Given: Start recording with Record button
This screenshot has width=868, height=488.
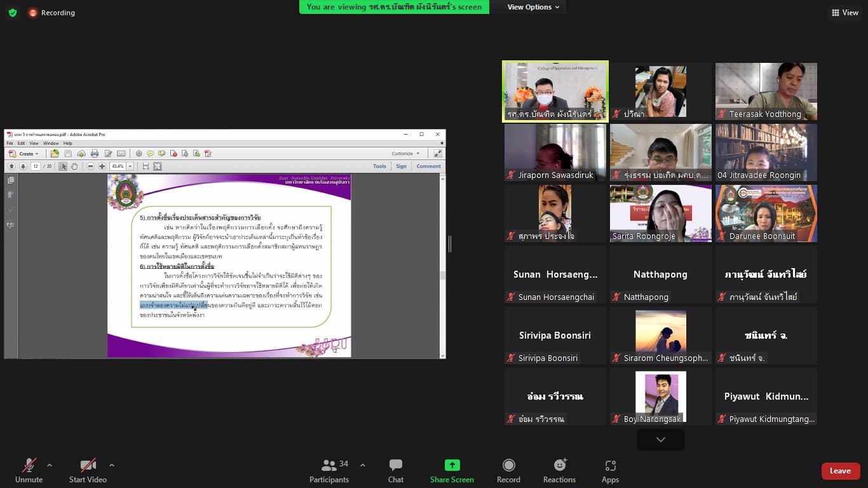Looking at the screenshot, I should pyautogui.click(x=508, y=470).
